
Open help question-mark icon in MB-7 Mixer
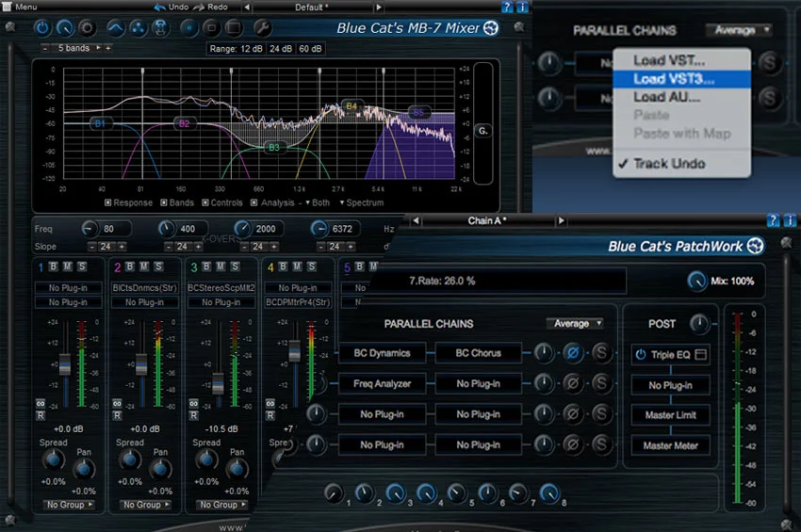(506, 7)
